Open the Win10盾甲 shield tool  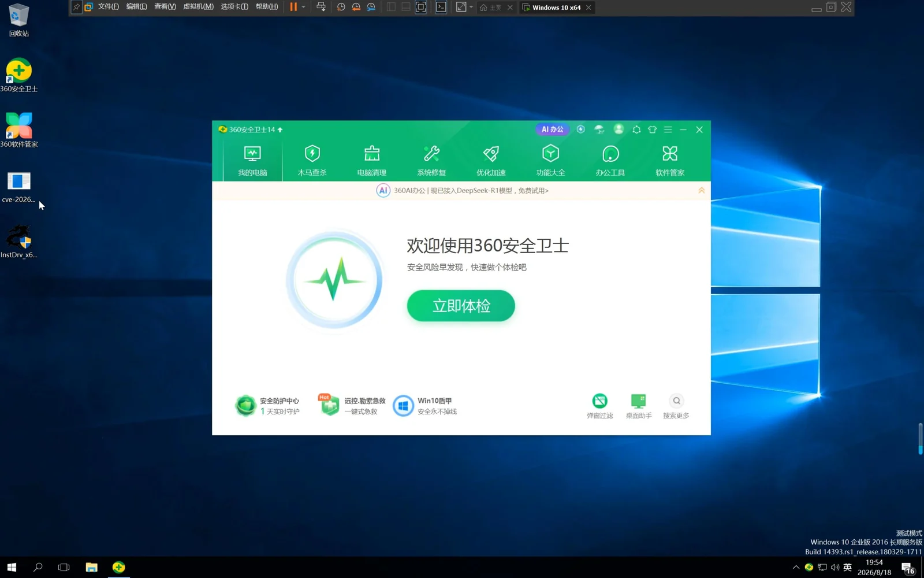(425, 406)
